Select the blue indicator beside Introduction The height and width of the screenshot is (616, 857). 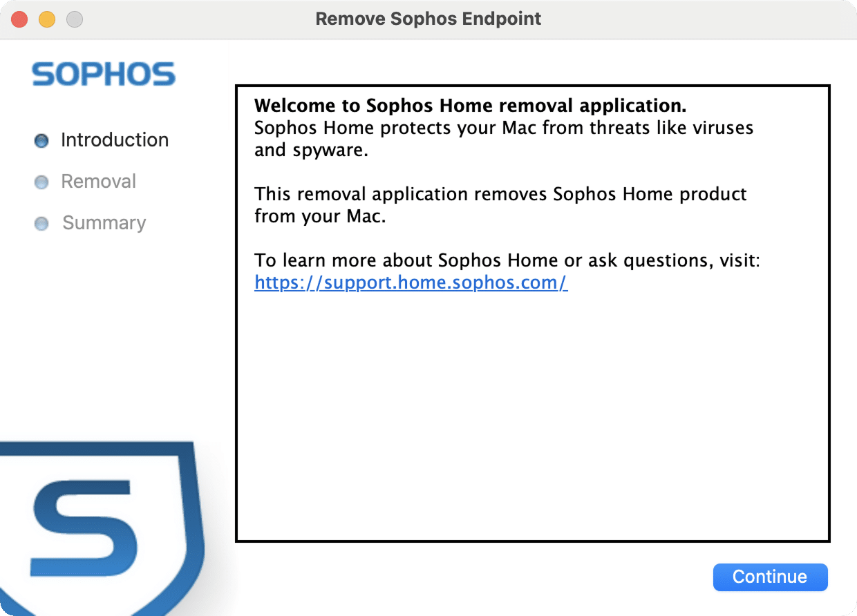(x=41, y=139)
